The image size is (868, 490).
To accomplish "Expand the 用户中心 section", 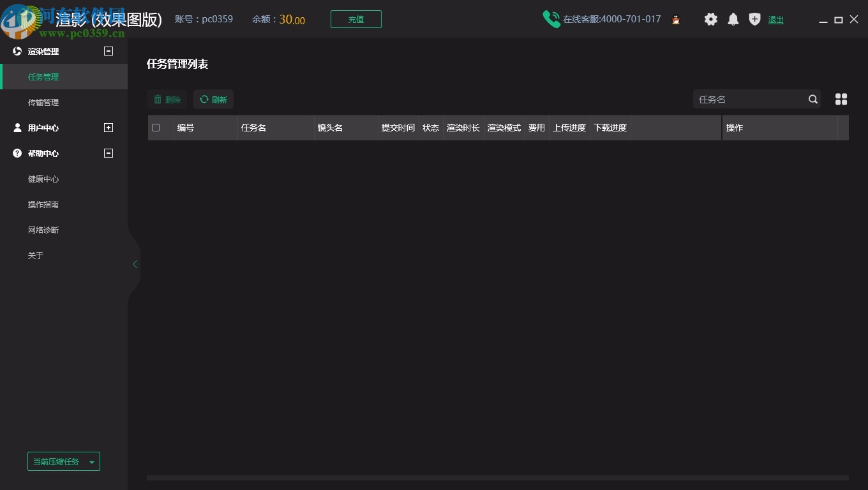I will 108,128.
